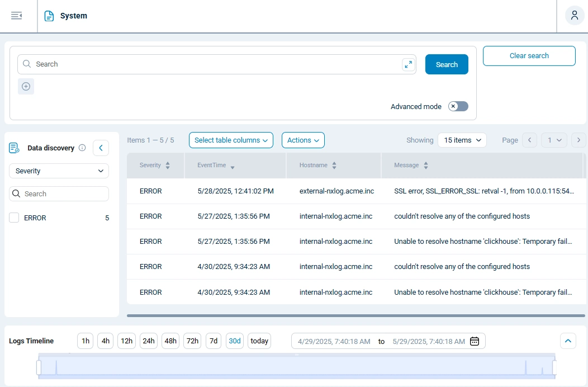Add a new search condition with plus icon
The width and height of the screenshot is (588, 387).
pyautogui.click(x=26, y=86)
